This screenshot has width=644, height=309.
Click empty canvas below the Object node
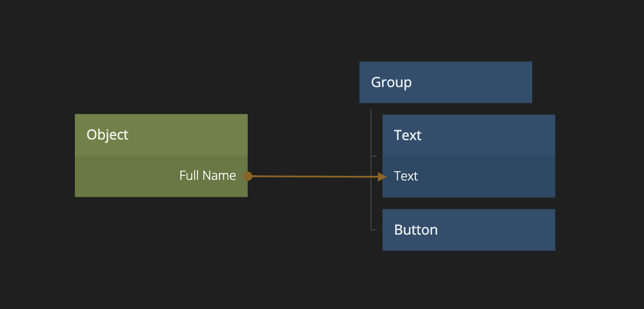coord(161,248)
